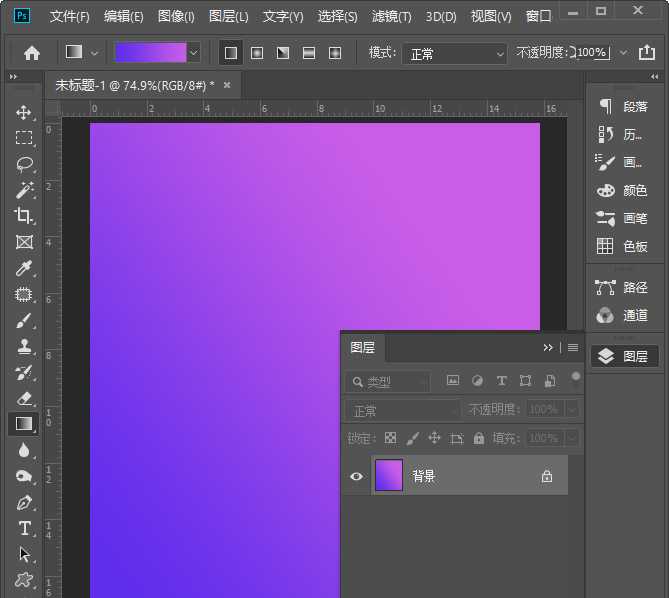This screenshot has height=598, width=669.
Task: Click the purple gradient preview swatch
Action: (x=150, y=53)
